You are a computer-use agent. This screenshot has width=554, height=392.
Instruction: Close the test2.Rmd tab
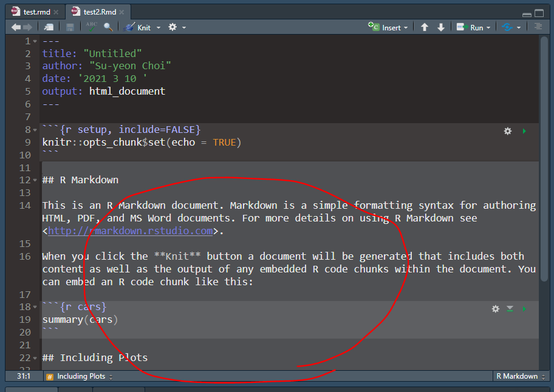(x=121, y=12)
